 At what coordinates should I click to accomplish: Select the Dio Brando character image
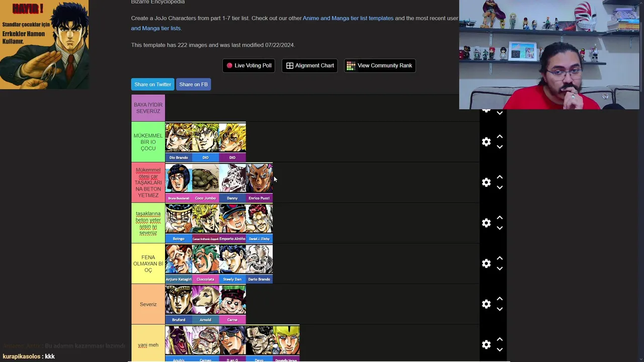[179, 142]
